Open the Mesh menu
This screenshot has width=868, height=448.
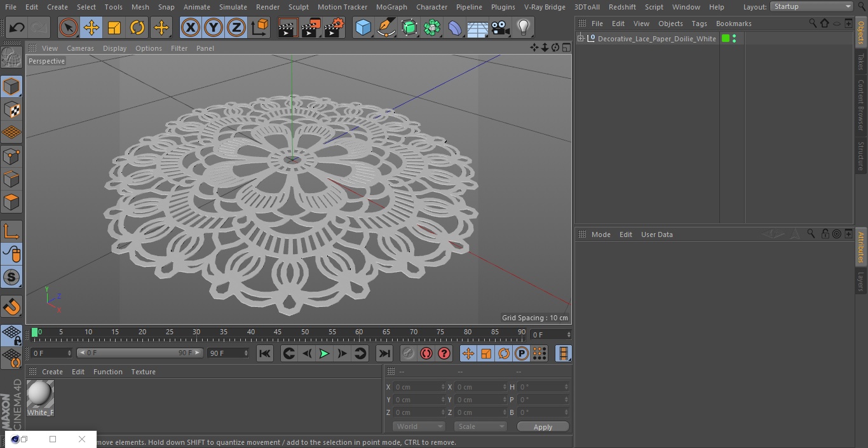[x=140, y=7]
